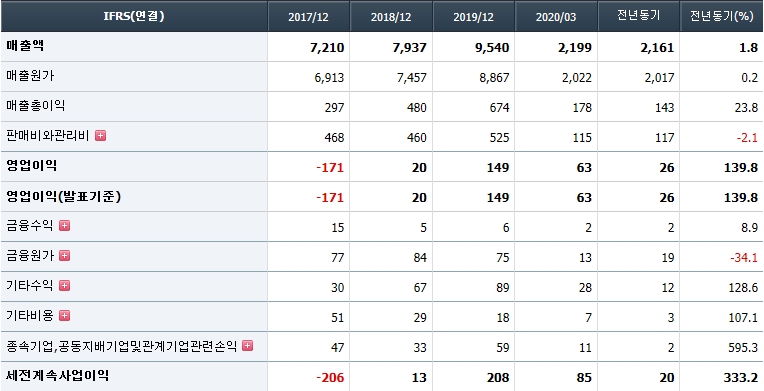
Task: Click 세전계속사업이익 value 208
Action: [x=499, y=377]
